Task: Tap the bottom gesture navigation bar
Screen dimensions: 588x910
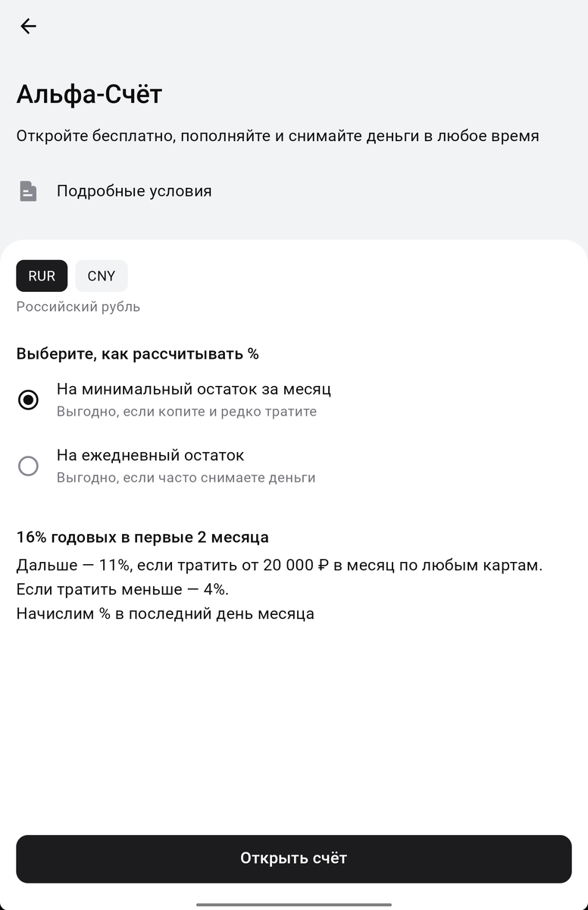Action: coord(294,904)
